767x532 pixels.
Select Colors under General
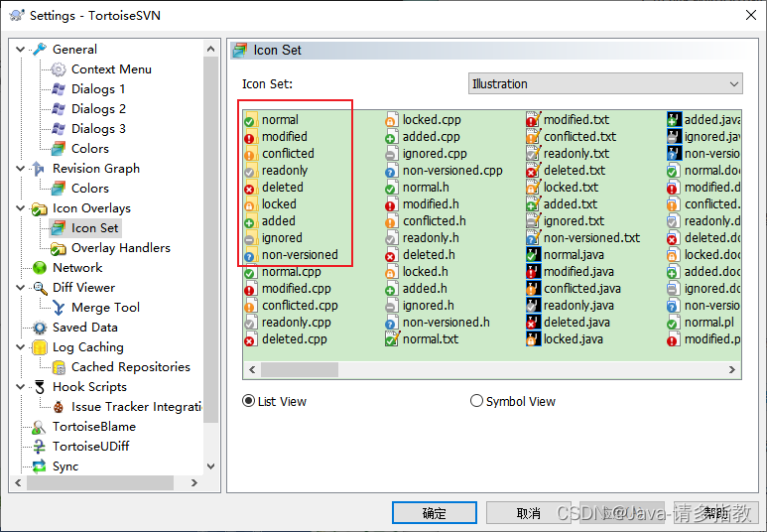[90, 148]
